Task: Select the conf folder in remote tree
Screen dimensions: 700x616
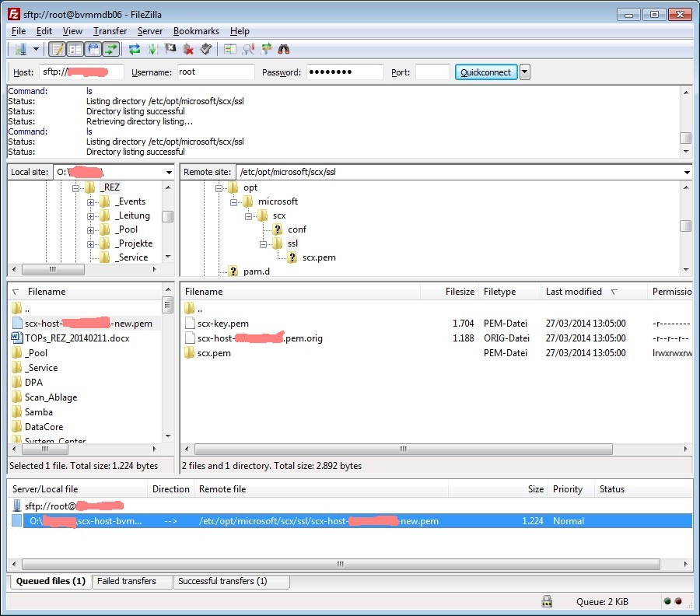Action: (x=297, y=229)
